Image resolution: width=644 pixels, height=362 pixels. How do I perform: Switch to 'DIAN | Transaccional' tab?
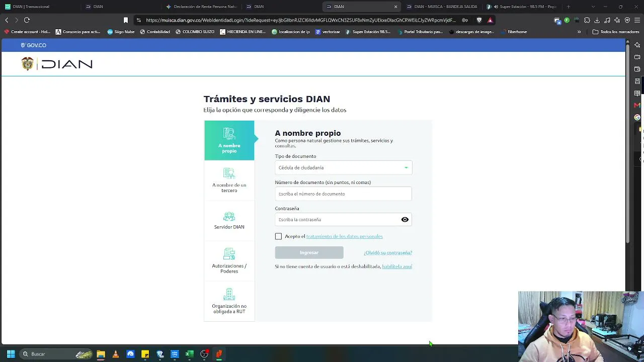(x=40, y=7)
